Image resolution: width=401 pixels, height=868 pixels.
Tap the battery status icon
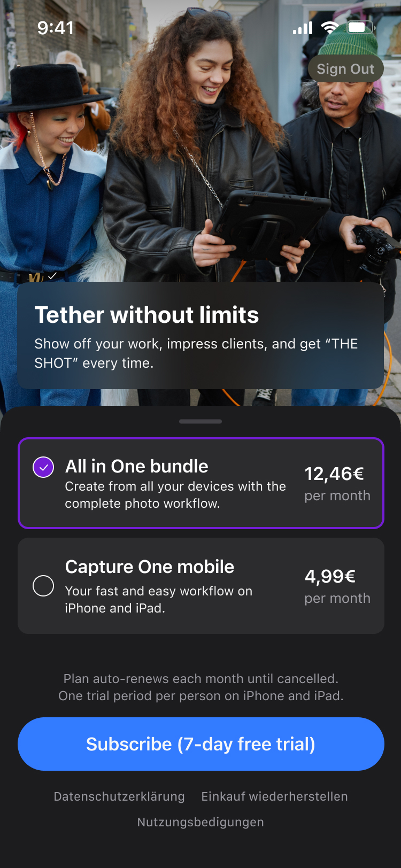click(x=361, y=28)
